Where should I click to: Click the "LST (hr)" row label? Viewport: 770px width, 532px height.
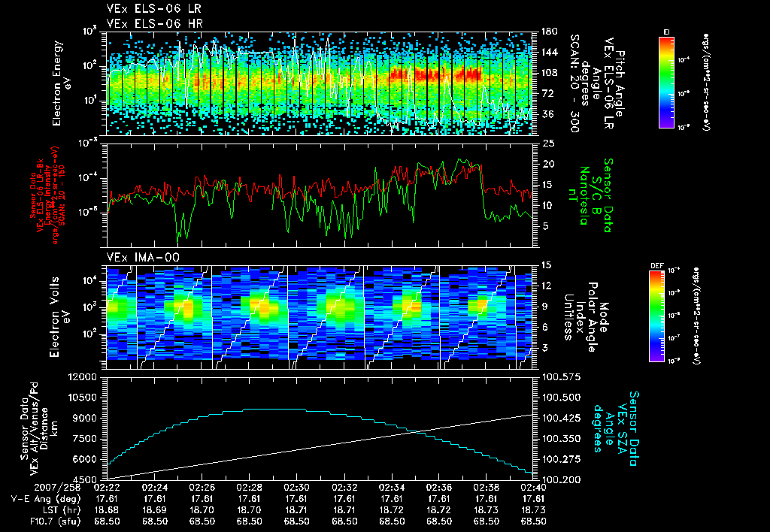click(60, 510)
